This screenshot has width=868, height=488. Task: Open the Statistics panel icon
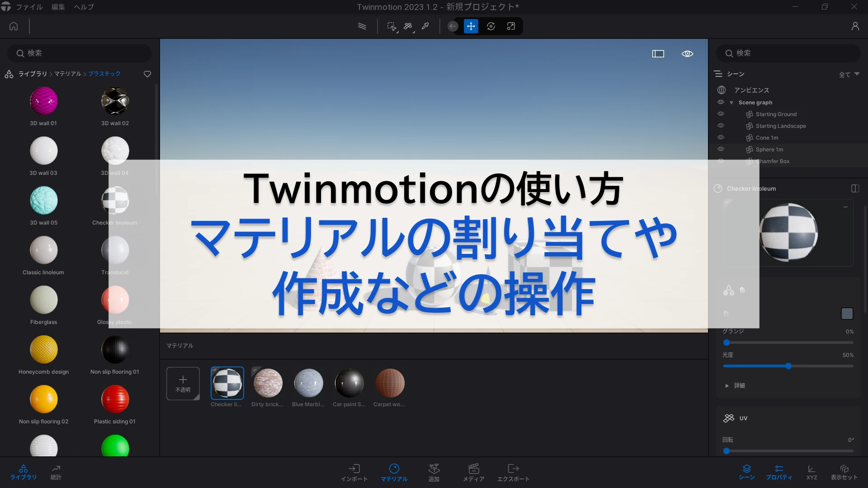click(56, 472)
